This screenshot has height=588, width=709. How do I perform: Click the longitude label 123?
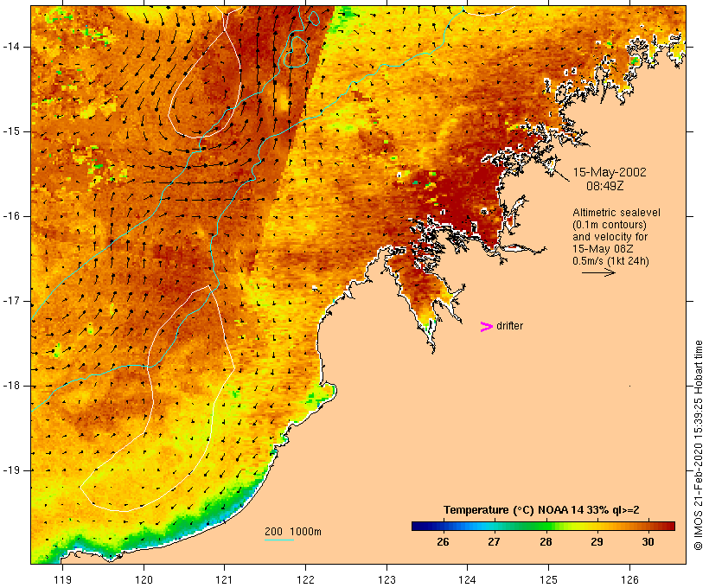[386, 579]
